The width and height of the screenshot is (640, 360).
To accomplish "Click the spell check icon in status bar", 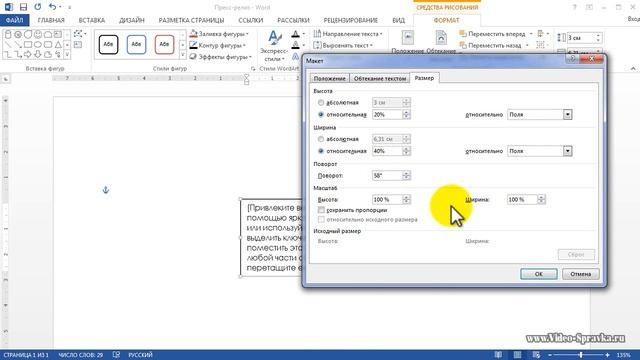I will [x=116, y=355].
